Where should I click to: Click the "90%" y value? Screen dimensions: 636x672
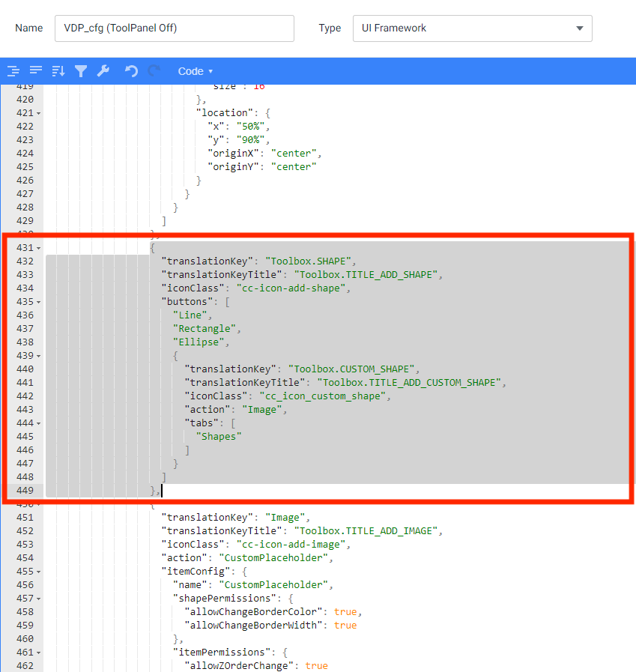tap(251, 140)
